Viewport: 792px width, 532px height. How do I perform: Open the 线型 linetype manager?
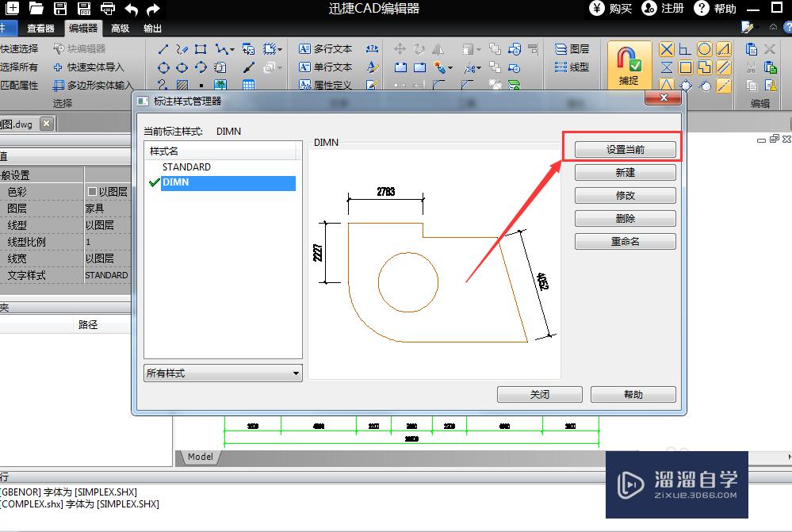(x=572, y=67)
